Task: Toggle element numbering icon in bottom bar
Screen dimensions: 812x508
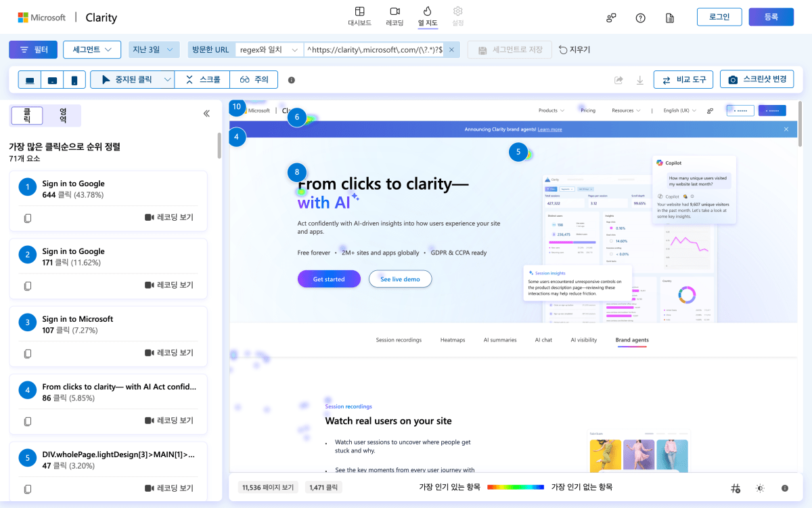Action: click(736, 488)
